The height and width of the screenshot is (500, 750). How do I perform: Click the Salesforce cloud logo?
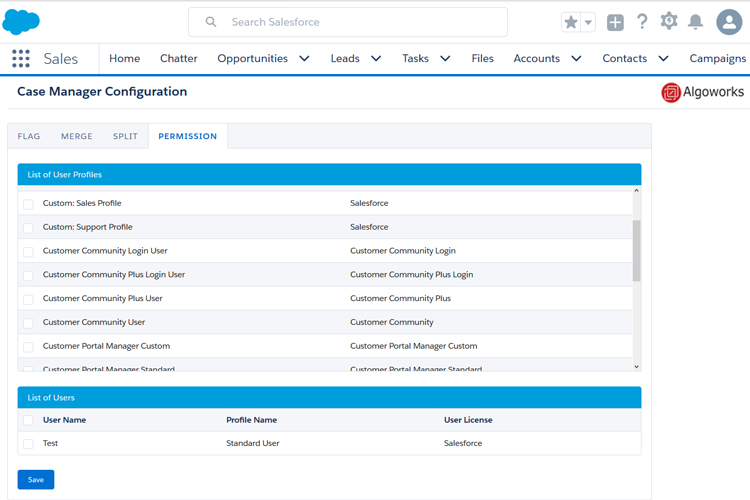click(x=22, y=21)
